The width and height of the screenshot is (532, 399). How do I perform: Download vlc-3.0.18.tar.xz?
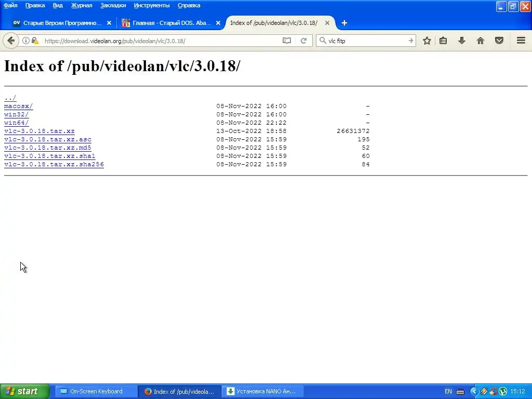[39, 131]
